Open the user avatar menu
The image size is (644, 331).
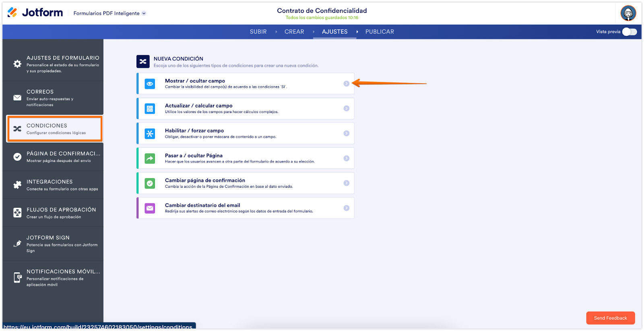click(628, 13)
